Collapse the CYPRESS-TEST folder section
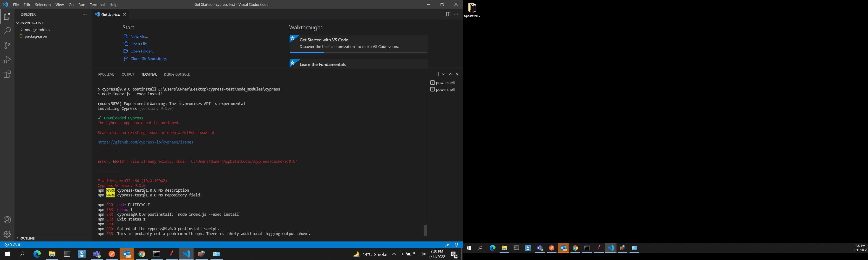The image size is (868, 260). (32, 23)
